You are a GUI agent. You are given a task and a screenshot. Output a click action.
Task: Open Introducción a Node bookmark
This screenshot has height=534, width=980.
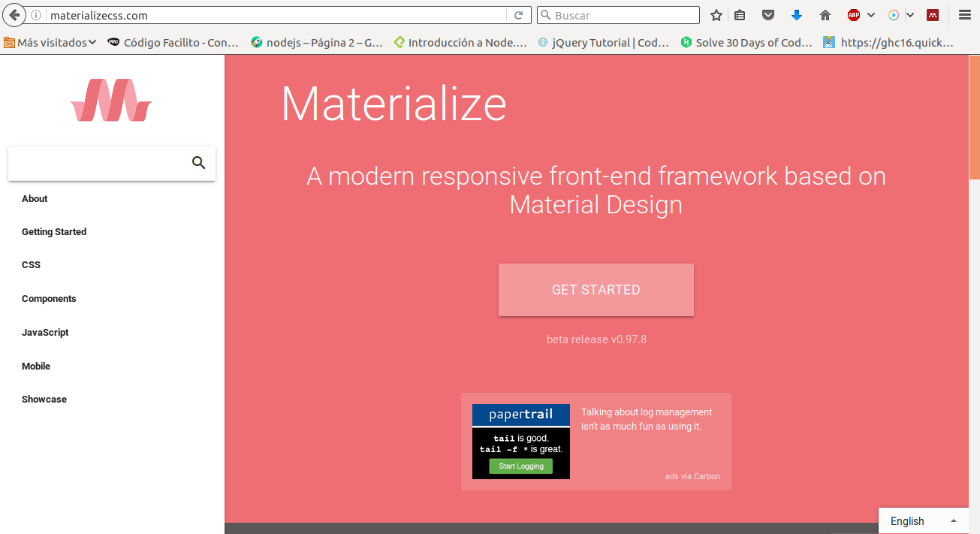click(460, 43)
